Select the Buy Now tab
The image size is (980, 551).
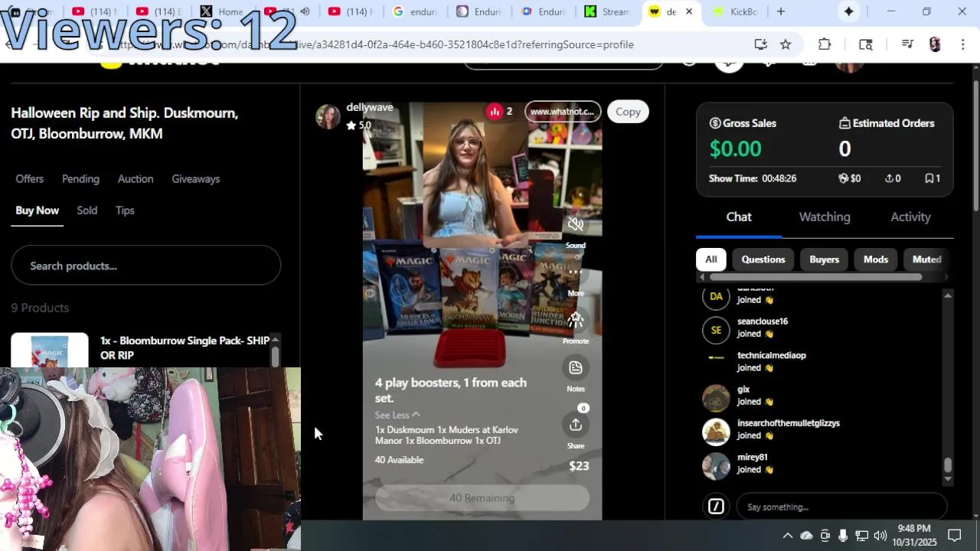[37, 210]
